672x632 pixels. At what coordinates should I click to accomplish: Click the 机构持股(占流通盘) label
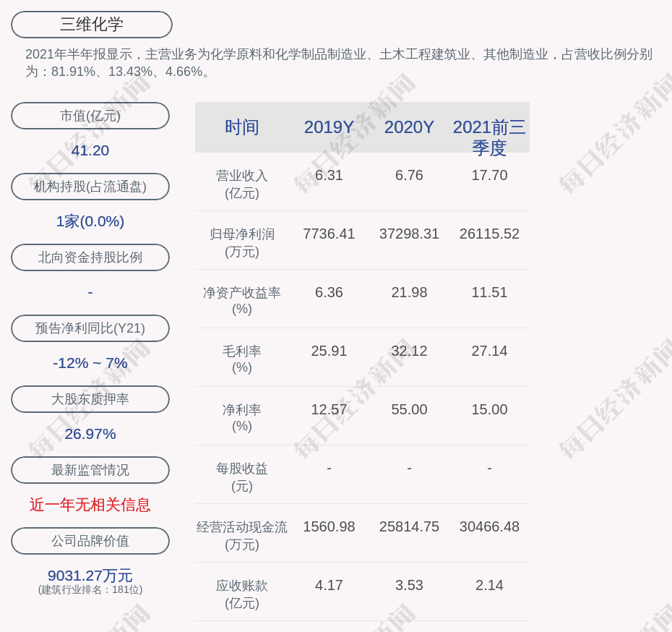click(x=90, y=187)
